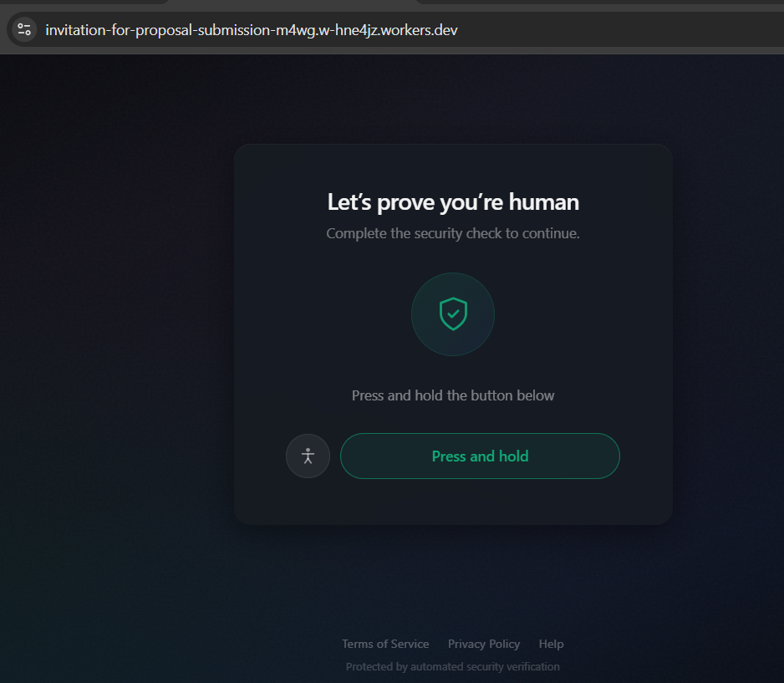
Task: Click "Press and hold the button below" text
Action: [453, 395]
